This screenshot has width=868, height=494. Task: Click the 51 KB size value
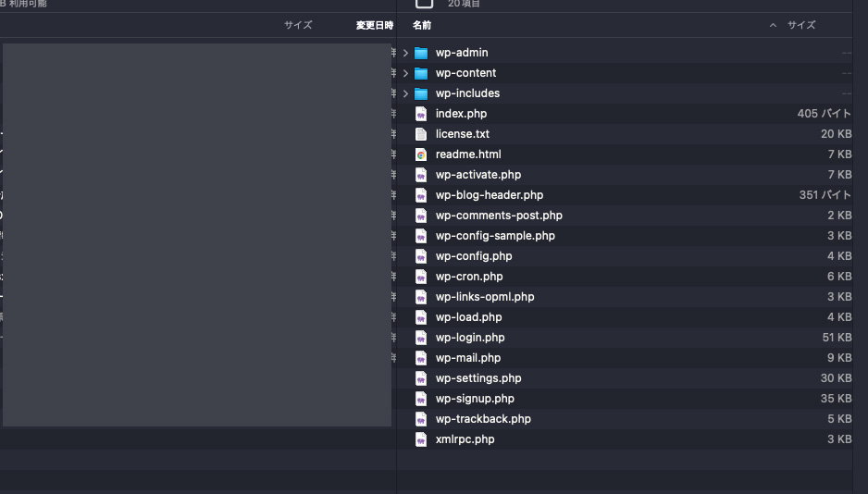[x=837, y=338]
